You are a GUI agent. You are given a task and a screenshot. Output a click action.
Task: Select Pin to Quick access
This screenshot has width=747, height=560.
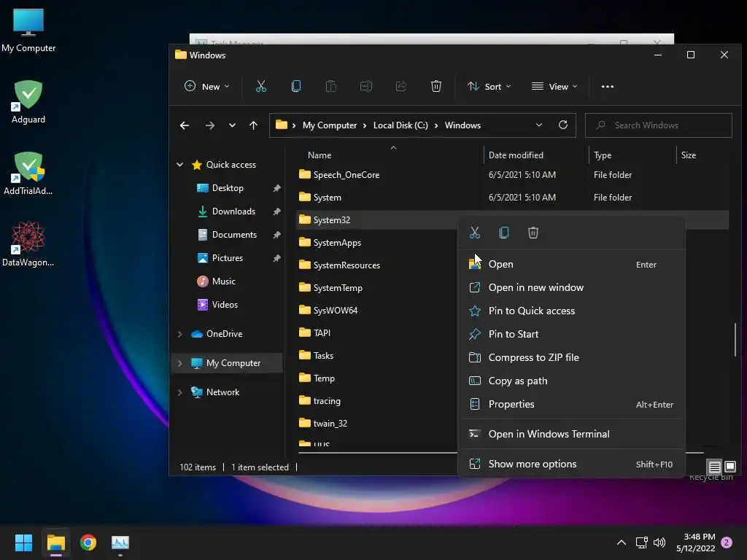pos(571,311)
